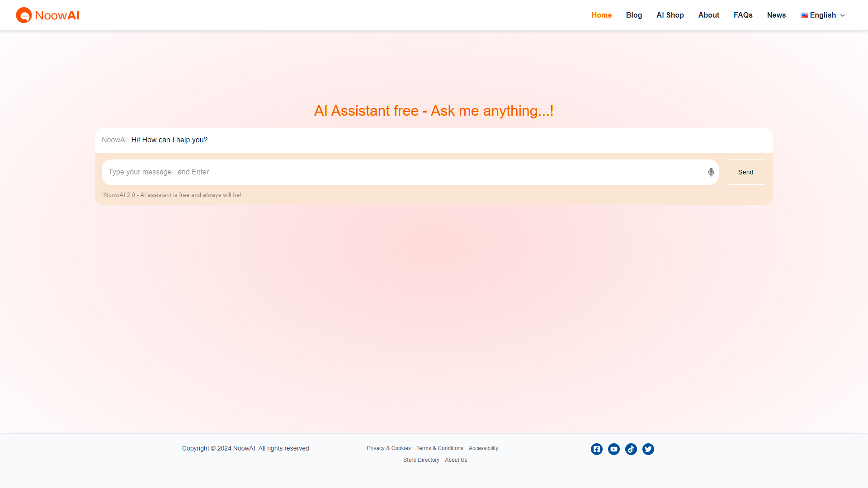Open the Terms & Conditions link
The width and height of the screenshot is (868, 488).
tap(439, 448)
